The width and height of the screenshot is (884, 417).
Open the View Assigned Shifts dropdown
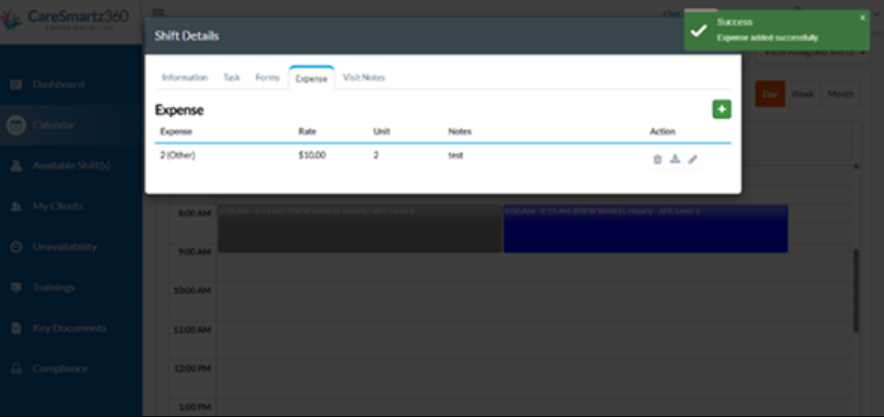(x=814, y=53)
